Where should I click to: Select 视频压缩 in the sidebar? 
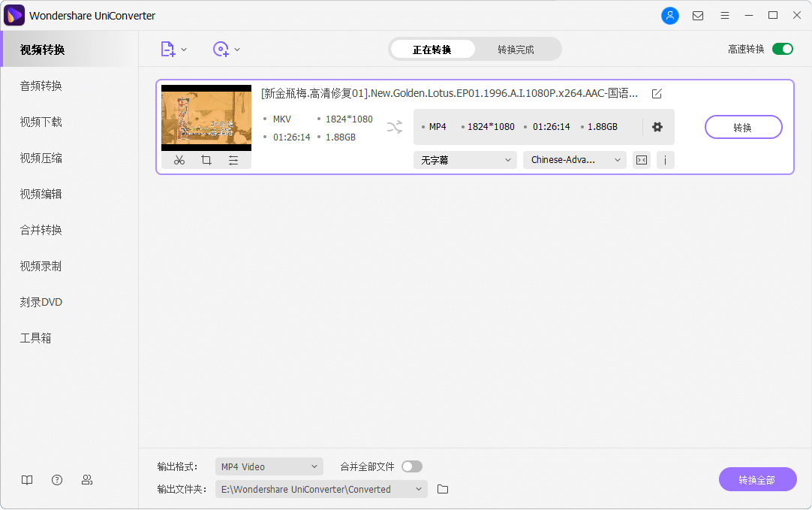(41, 158)
